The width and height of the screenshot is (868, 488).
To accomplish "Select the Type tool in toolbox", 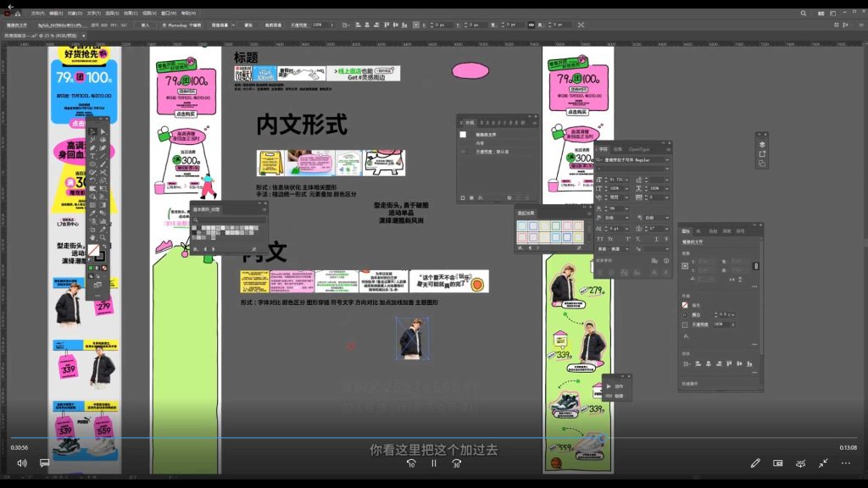I will point(92,156).
